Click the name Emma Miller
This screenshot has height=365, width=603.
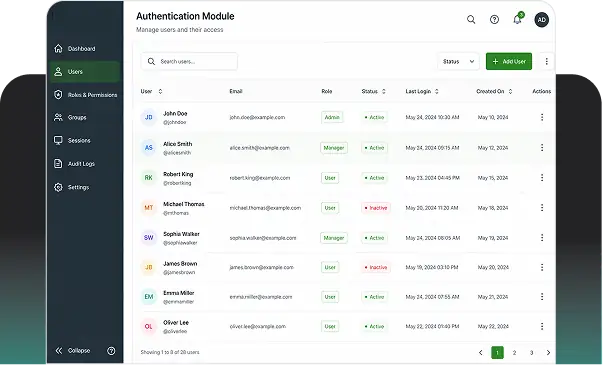[x=178, y=293]
